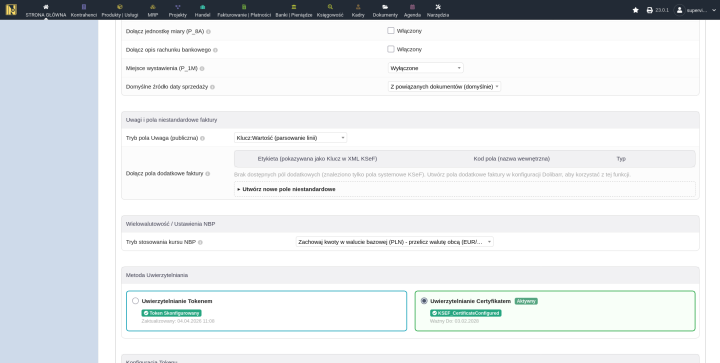
Task: Click the Kod pola (nazwa wewnętrzna) column header
Action: coord(512,159)
